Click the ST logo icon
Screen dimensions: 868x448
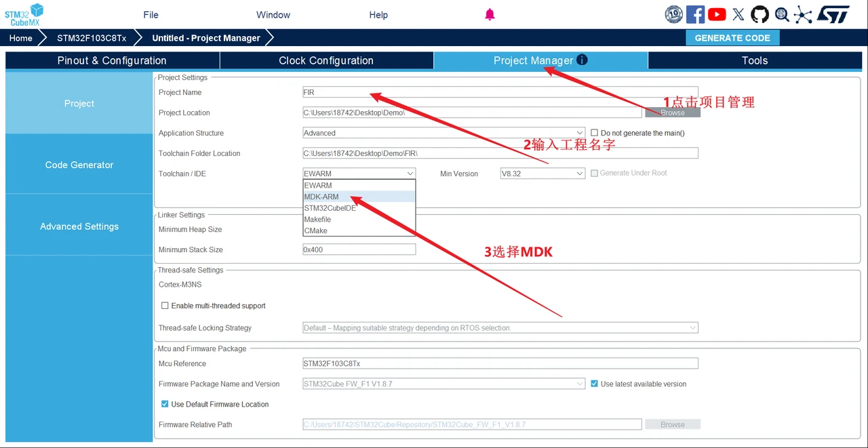(833, 14)
